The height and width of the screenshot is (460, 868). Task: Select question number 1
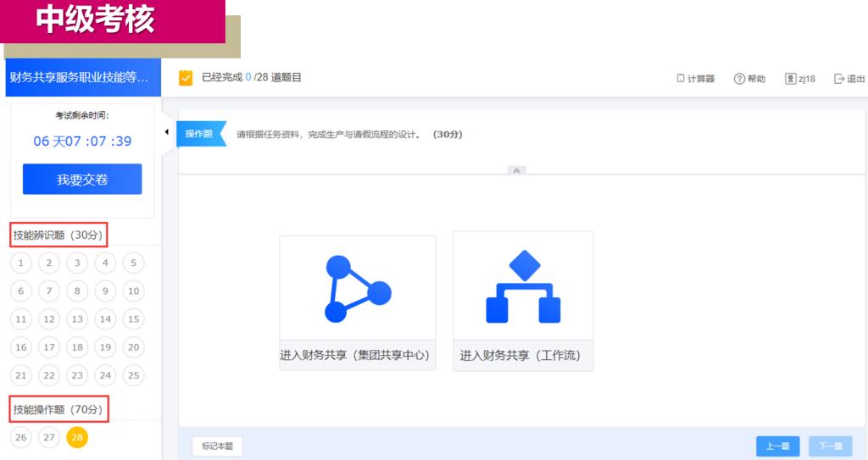click(21, 263)
